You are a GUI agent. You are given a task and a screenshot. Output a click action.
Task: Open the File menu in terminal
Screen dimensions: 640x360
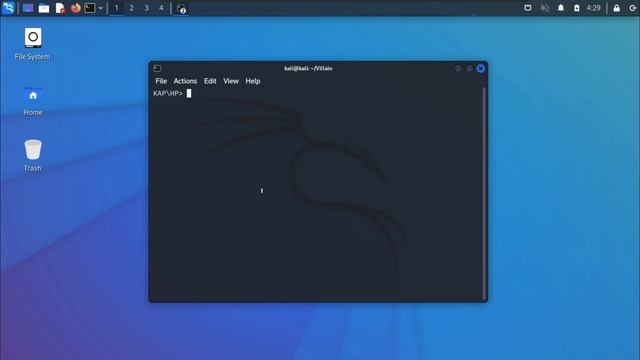tap(161, 81)
